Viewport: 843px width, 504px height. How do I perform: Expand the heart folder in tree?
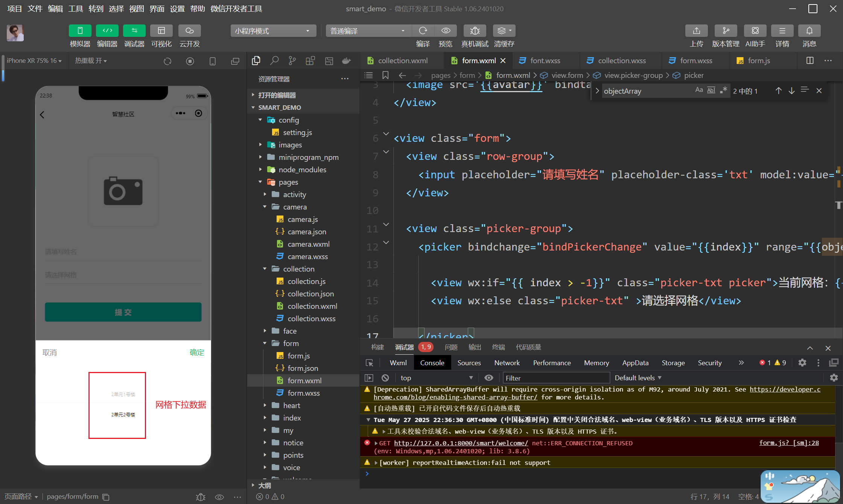[x=291, y=405]
